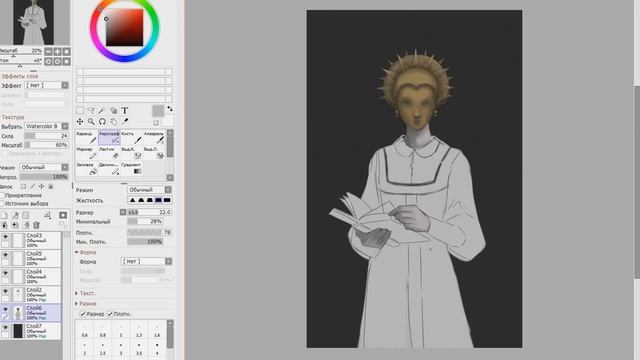
Task: Choose the Маркер (marker) tool
Action: [87, 153]
